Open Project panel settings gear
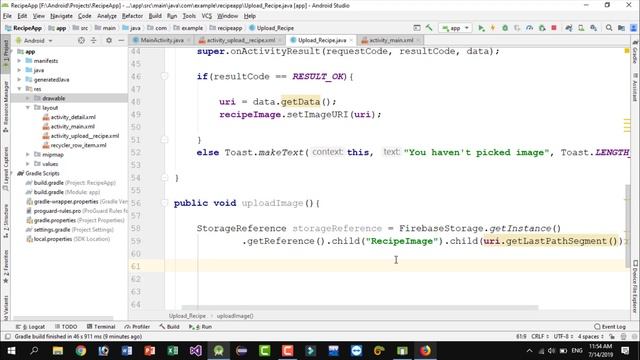The height and width of the screenshot is (360, 640). pos(109,40)
